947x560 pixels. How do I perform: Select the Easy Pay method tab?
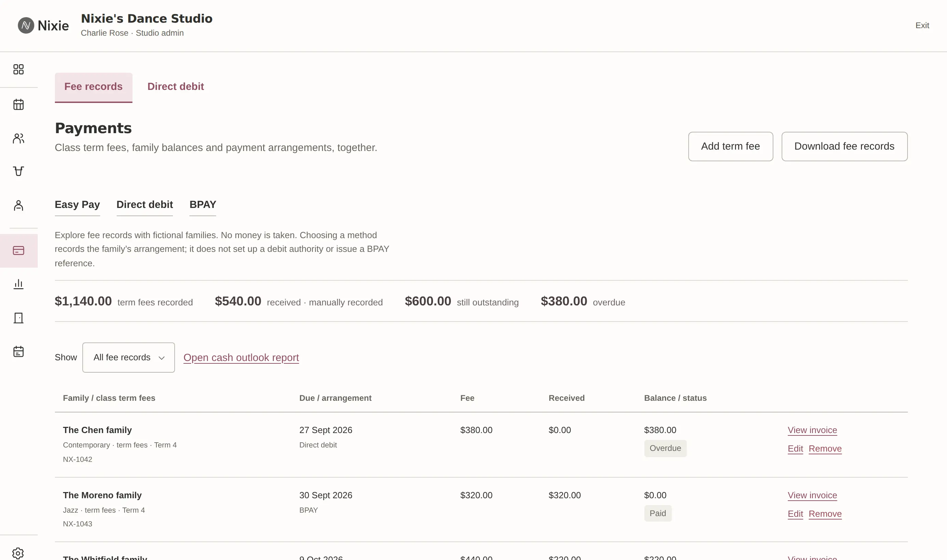(x=77, y=205)
